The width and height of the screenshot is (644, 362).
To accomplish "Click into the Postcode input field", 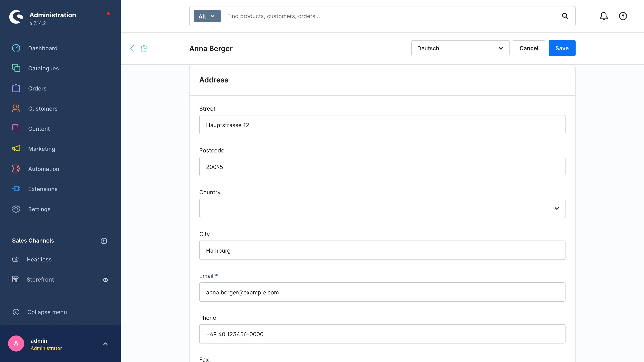I will (382, 167).
